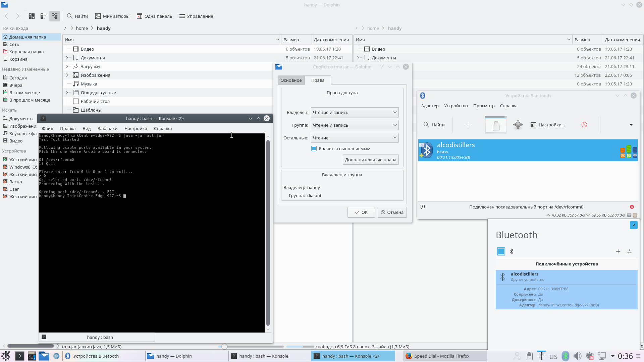
Task: Open Адаптер menu in Bluetooth devices window
Action: [430, 106]
